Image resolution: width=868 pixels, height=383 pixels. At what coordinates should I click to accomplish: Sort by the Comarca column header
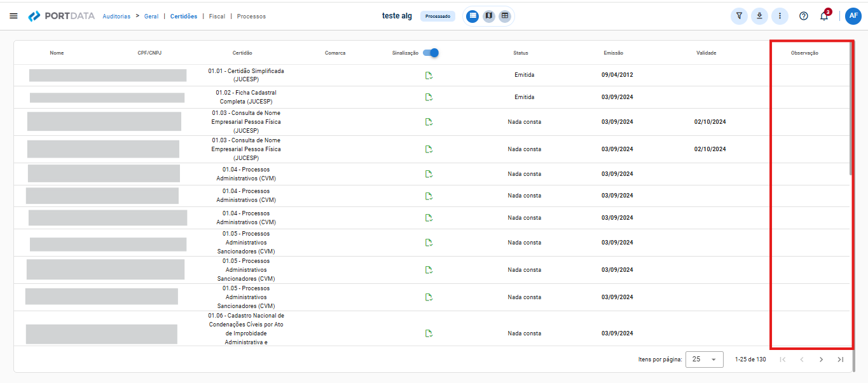click(x=335, y=53)
